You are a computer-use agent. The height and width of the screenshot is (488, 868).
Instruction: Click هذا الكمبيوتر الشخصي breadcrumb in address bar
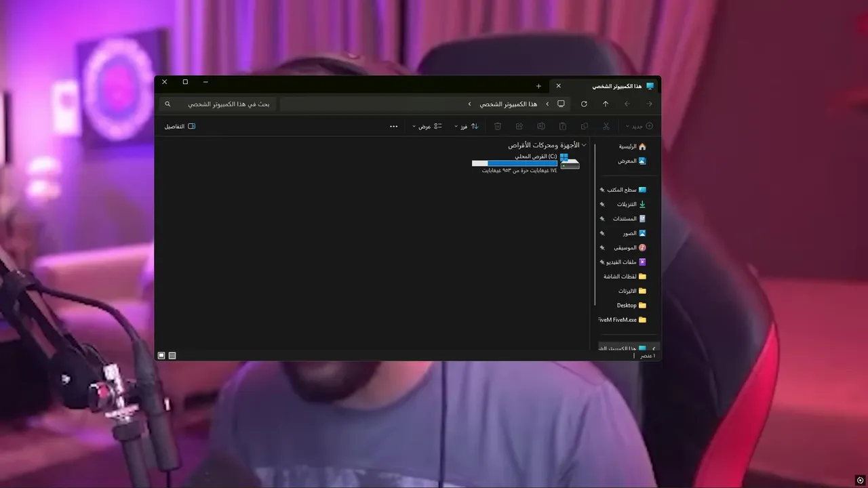pos(508,104)
